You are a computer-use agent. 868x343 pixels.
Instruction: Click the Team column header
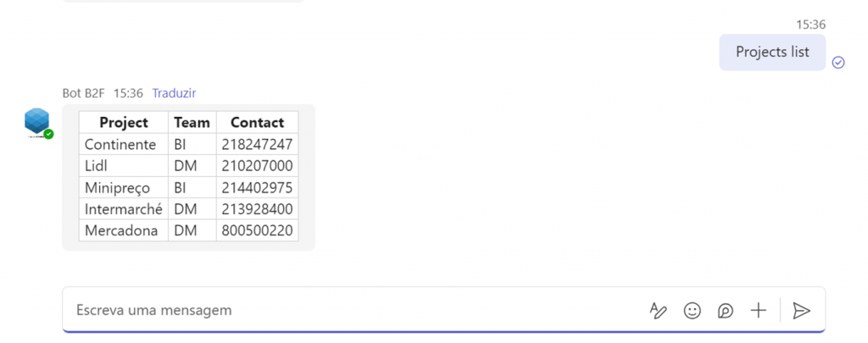192,123
